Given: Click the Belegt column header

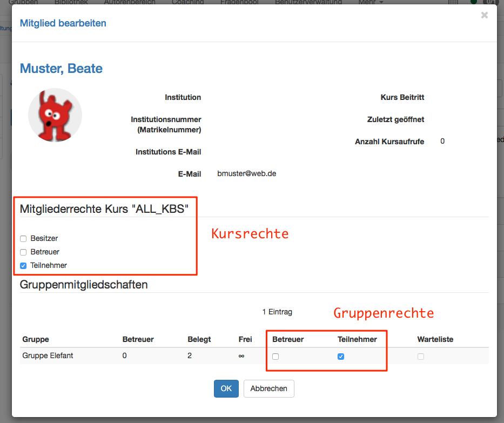Looking at the screenshot, I should point(199,339).
